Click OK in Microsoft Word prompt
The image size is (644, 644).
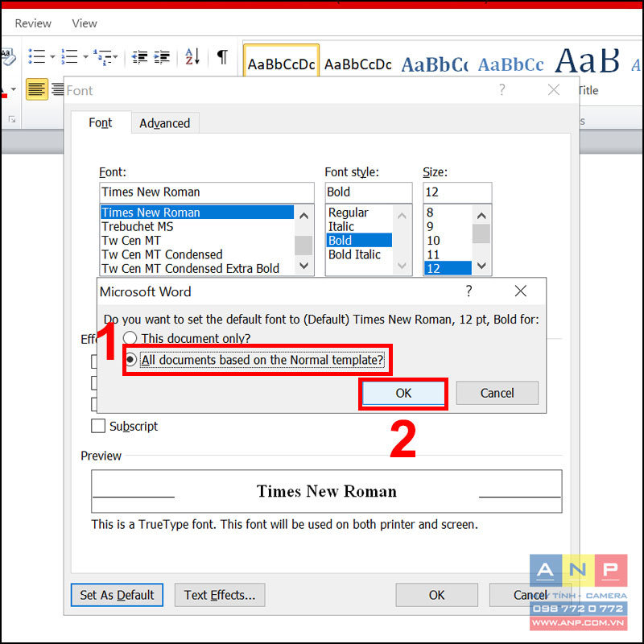pyautogui.click(x=403, y=393)
